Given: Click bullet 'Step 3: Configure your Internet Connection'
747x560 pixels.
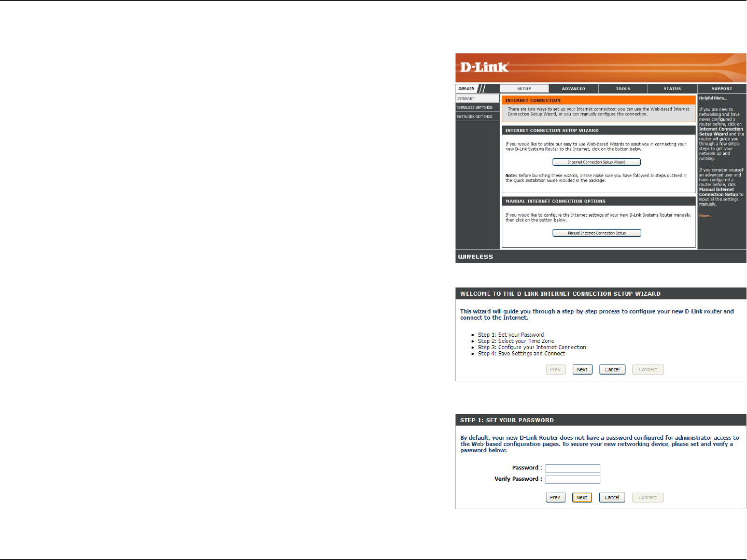Looking at the screenshot, I should pyautogui.click(x=532, y=347).
